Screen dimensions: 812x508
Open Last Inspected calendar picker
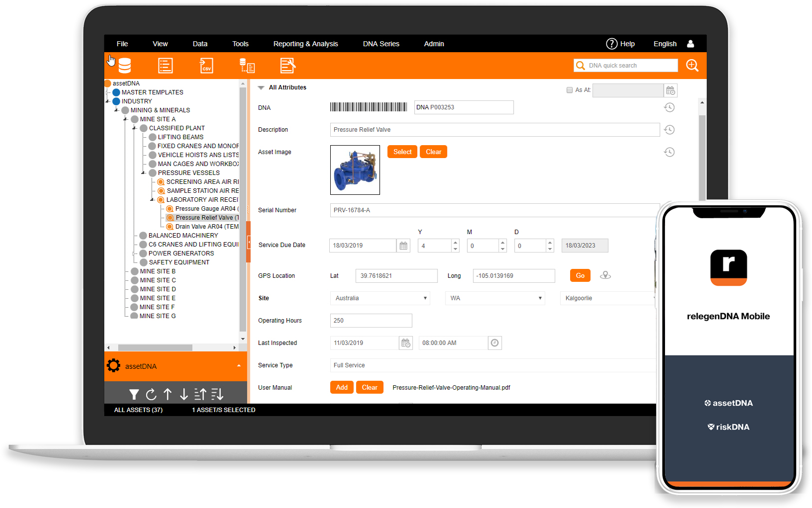click(x=406, y=343)
